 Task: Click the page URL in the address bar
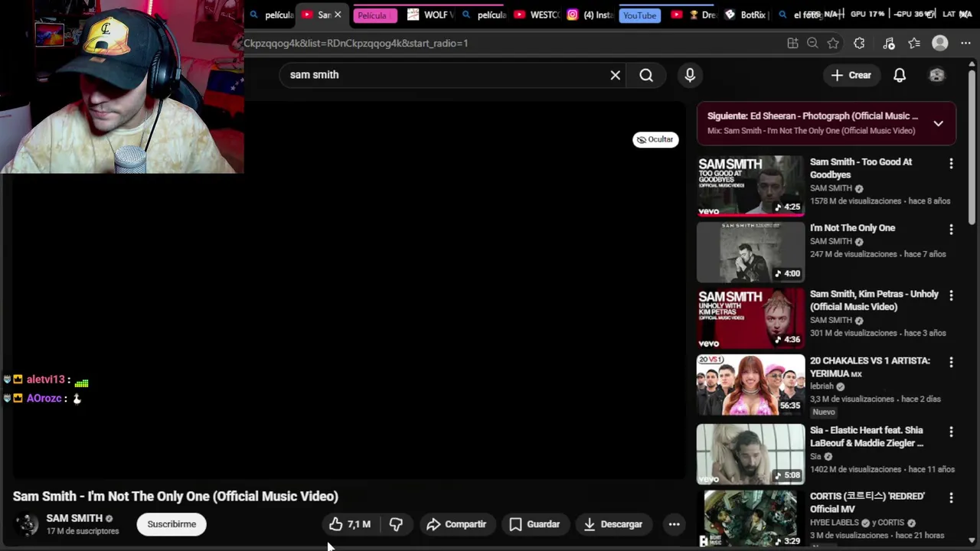[356, 44]
